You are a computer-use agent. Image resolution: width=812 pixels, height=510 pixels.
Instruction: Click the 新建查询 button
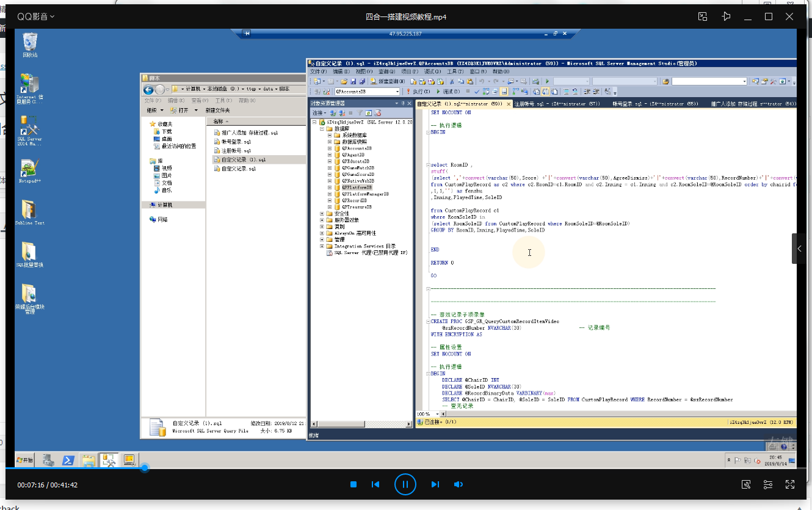pos(388,81)
